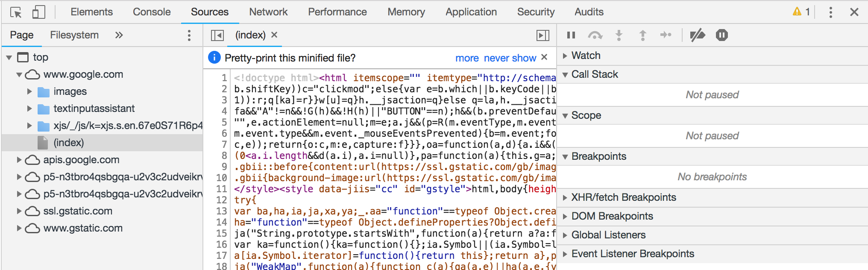This screenshot has width=868, height=270.
Task: Open the navigator pane options menu
Action: click(189, 35)
